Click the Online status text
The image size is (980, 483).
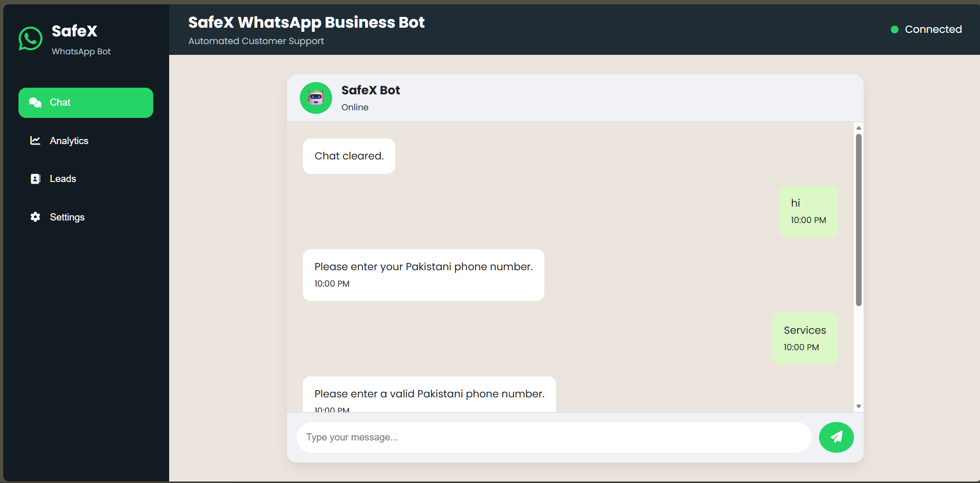pos(355,107)
